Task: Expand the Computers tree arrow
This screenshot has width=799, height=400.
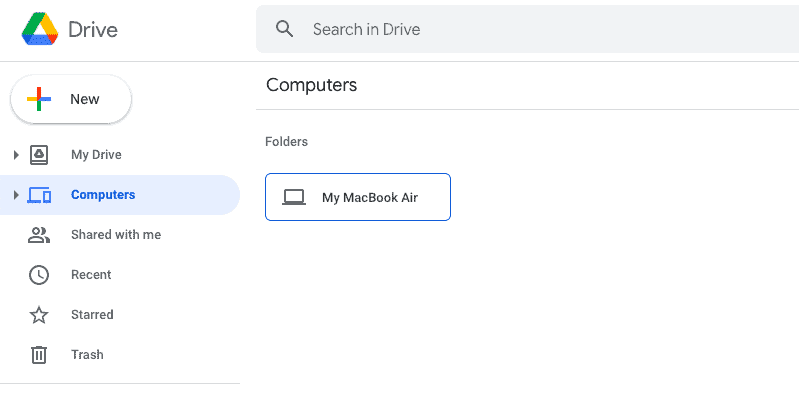Action: (16, 195)
